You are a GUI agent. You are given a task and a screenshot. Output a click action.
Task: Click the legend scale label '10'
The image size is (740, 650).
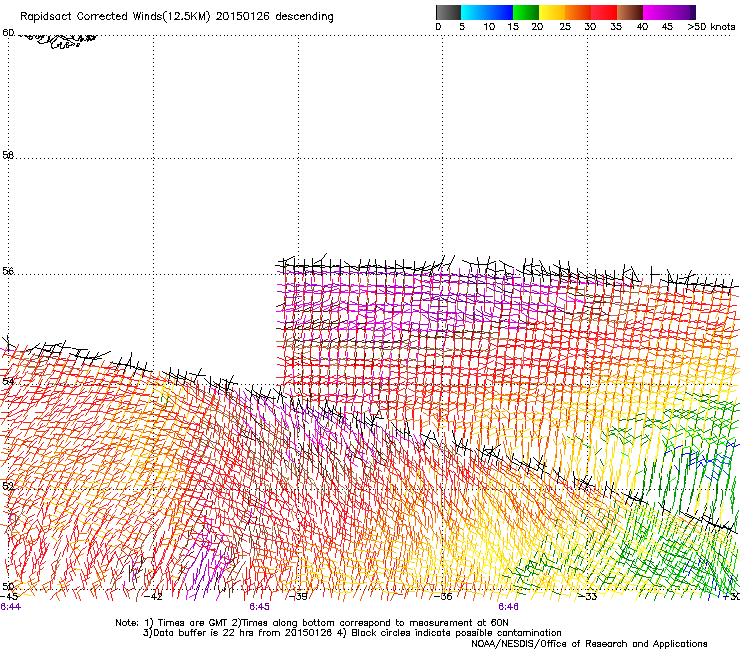coord(489,27)
